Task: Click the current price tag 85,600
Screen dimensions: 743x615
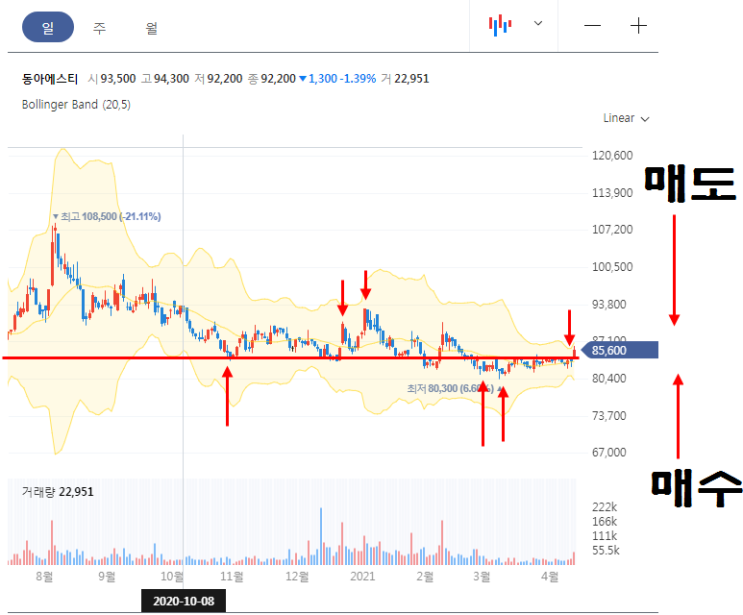Action: click(619, 350)
